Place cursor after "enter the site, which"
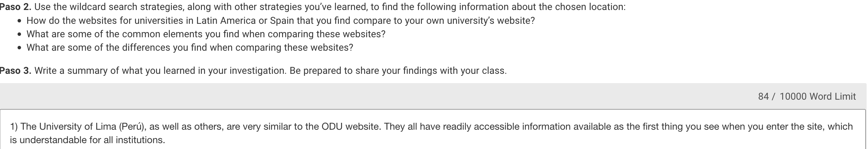868x149 pixels. tap(853, 127)
